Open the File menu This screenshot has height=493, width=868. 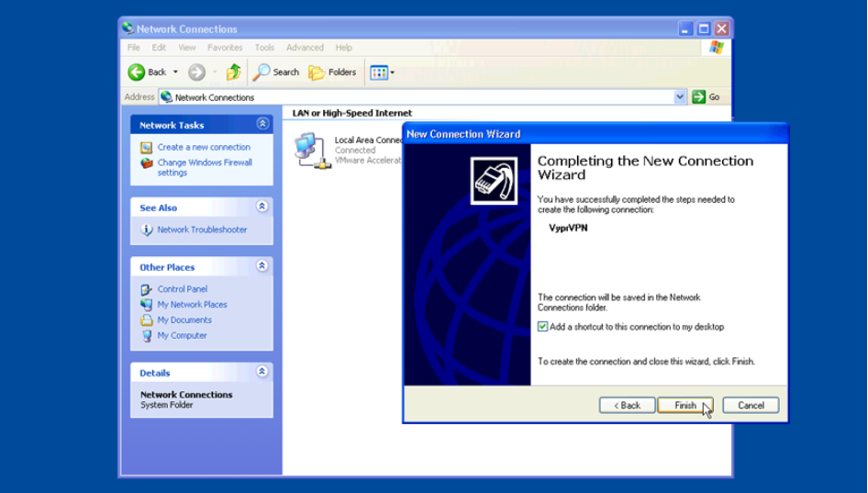coord(133,48)
